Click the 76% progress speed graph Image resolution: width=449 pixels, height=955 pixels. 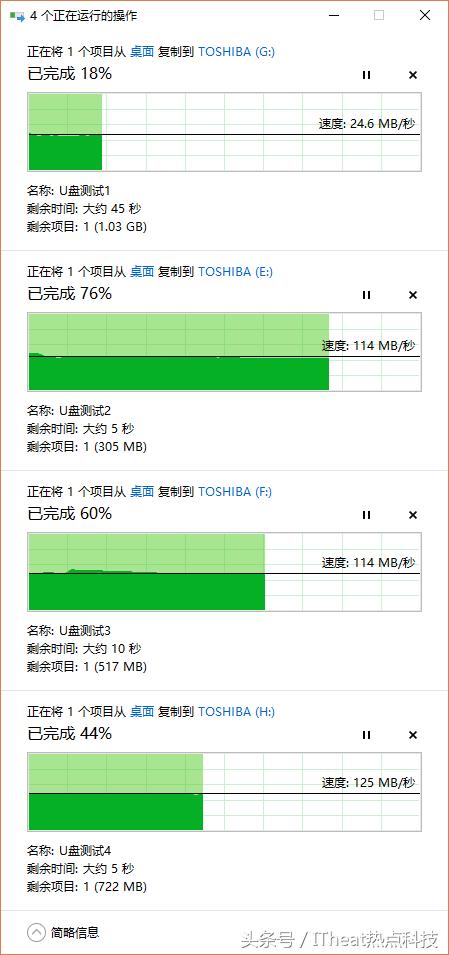tap(224, 351)
